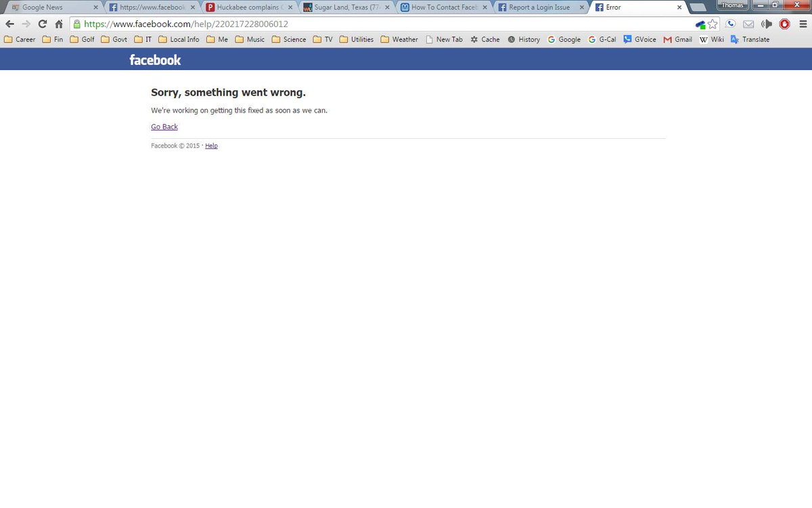Click the green padlock security icon

tap(76, 24)
